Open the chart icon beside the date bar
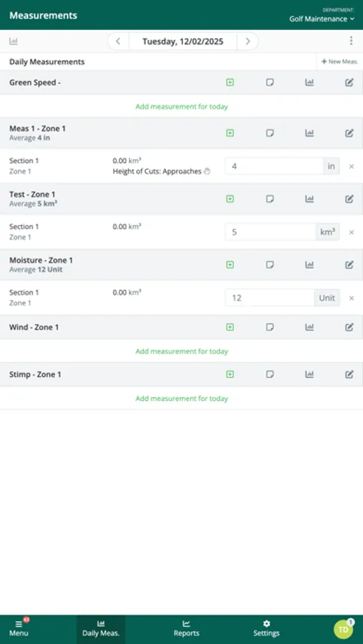Viewport: 363px width, 644px height. click(14, 41)
